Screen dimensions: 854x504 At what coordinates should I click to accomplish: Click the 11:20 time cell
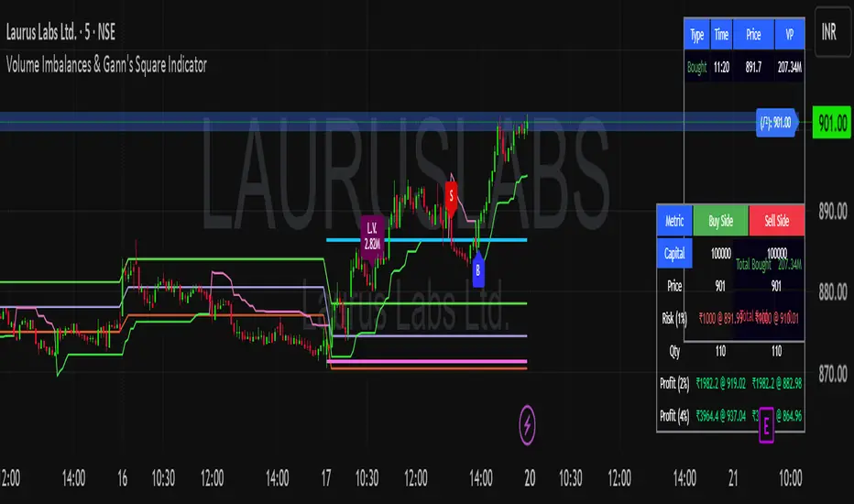(721, 67)
